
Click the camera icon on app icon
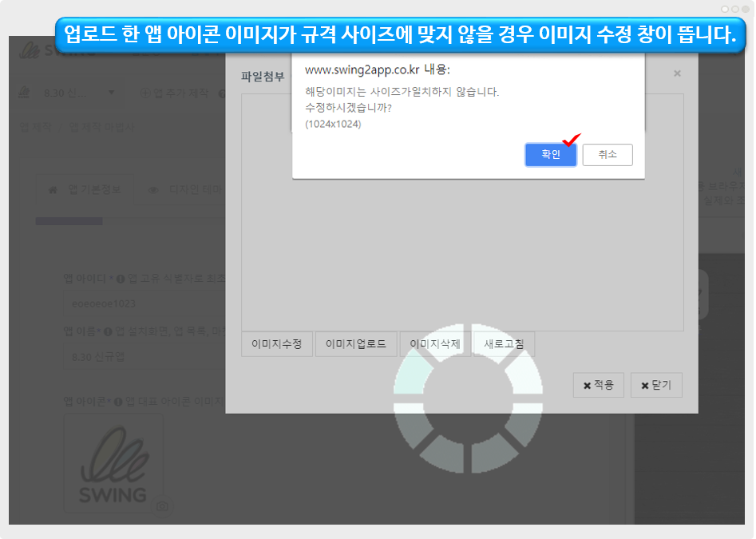(162, 506)
